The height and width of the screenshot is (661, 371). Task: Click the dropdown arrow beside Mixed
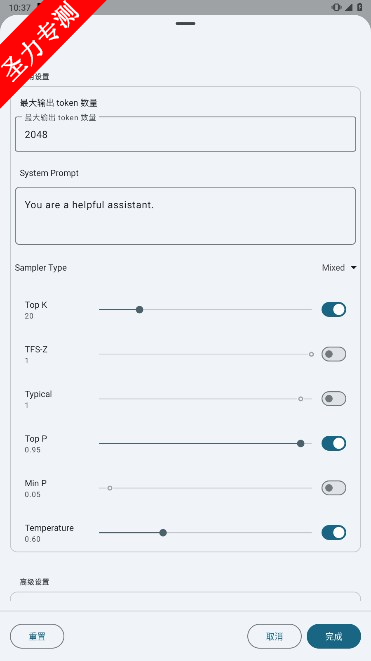coord(353,268)
